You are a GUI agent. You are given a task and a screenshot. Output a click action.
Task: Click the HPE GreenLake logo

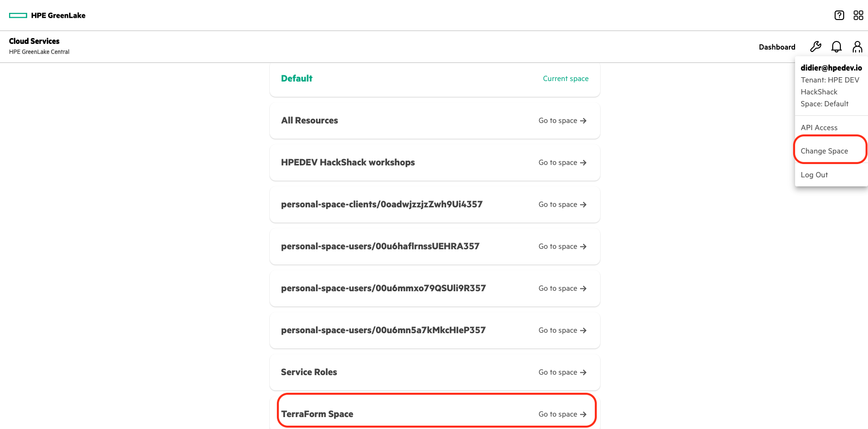pos(47,15)
